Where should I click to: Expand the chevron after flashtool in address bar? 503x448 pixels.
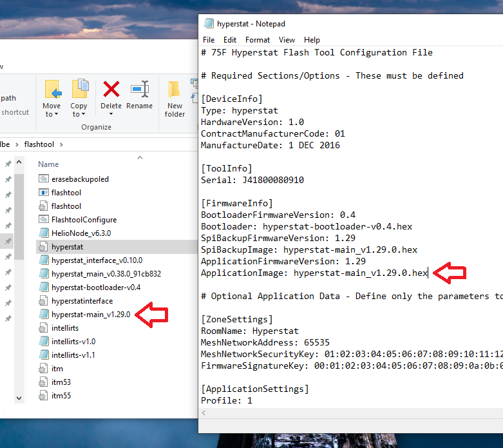click(x=61, y=144)
